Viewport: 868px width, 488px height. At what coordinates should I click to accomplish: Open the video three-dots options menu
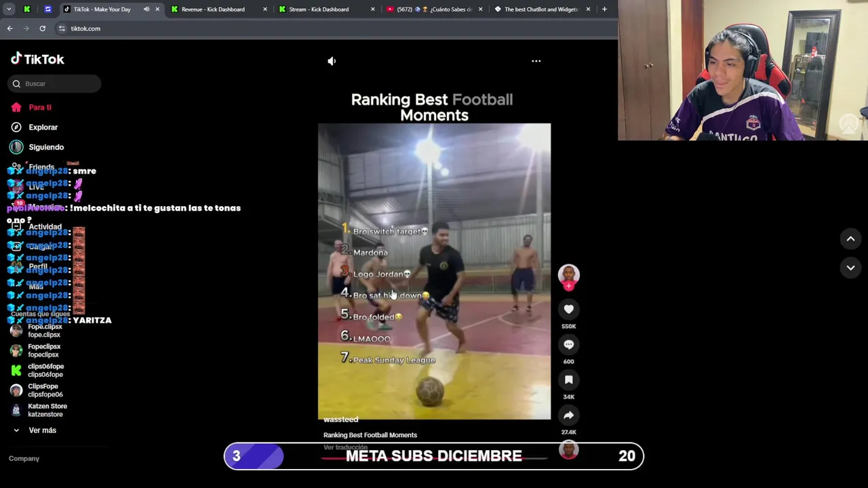pyautogui.click(x=536, y=61)
